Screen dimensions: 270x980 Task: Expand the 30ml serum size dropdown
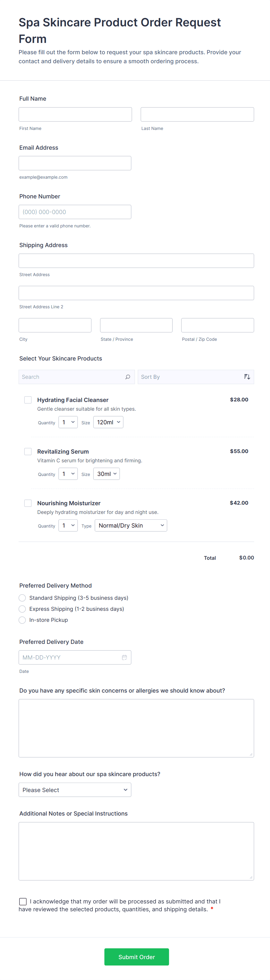(106, 474)
